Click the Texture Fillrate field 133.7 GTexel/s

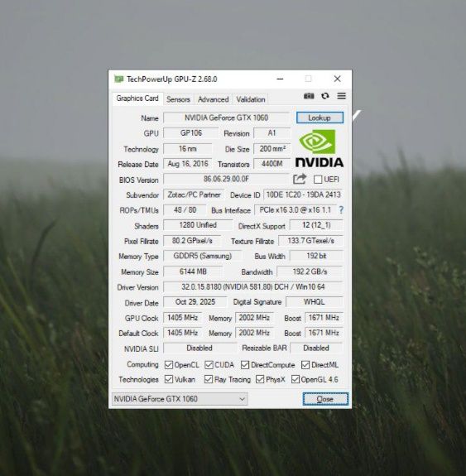[311, 241]
